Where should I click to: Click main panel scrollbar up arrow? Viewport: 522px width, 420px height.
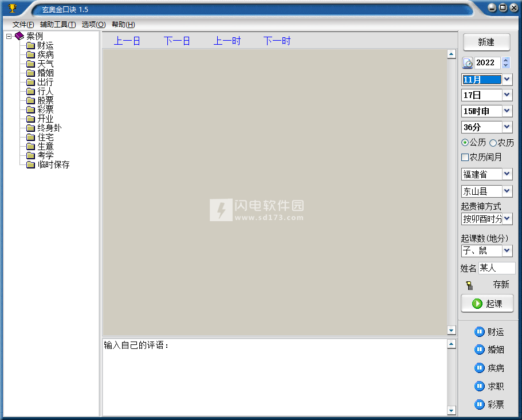pyautogui.click(x=451, y=54)
